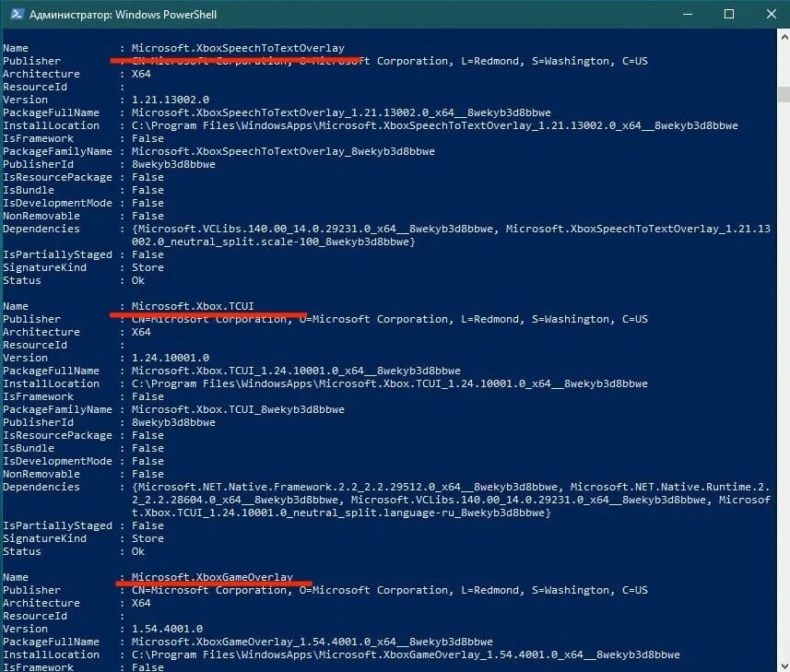Screen dimensions: 790x672
Task: Click the name Microsoft.XboxSpeechToTextOverlay
Action: click(238, 48)
